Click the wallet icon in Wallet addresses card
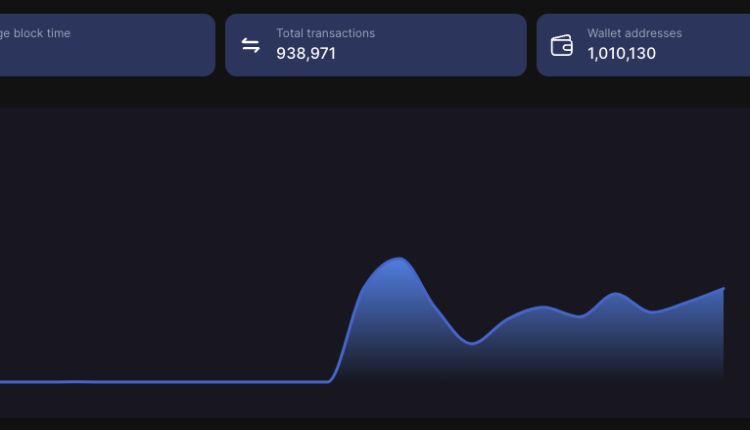Image resolution: width=750 pixels, height=430 pixels. click(x=562, y=45)
